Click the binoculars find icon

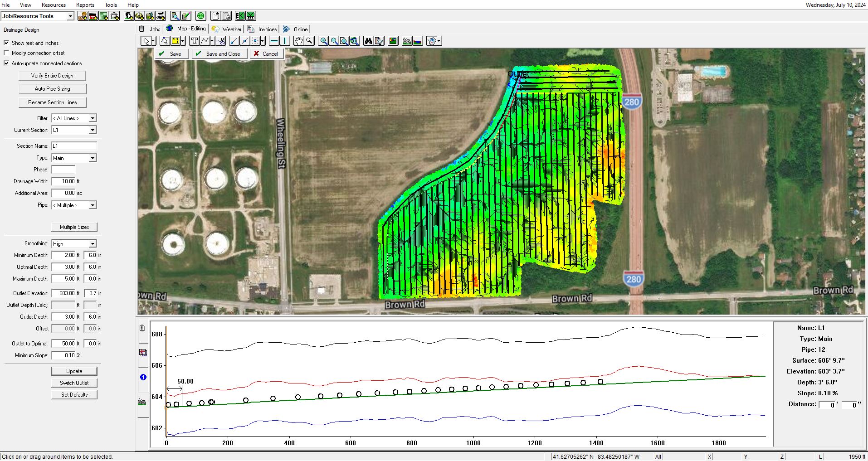tap(368, 41)
